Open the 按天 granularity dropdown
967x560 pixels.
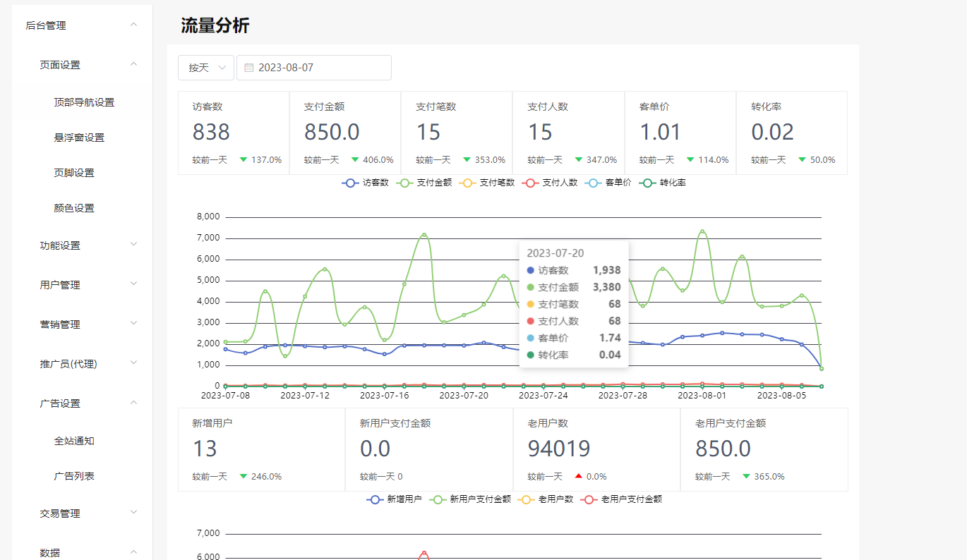click(206, 68)
